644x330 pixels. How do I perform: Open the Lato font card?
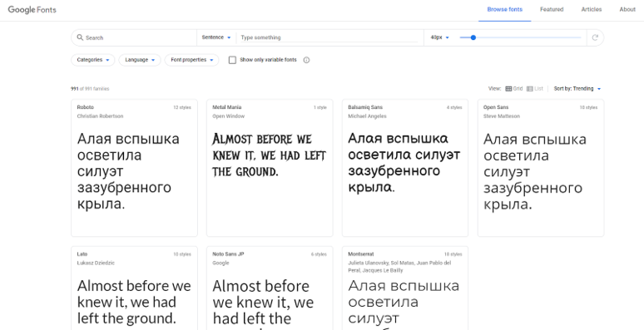(x=134, y=288)
